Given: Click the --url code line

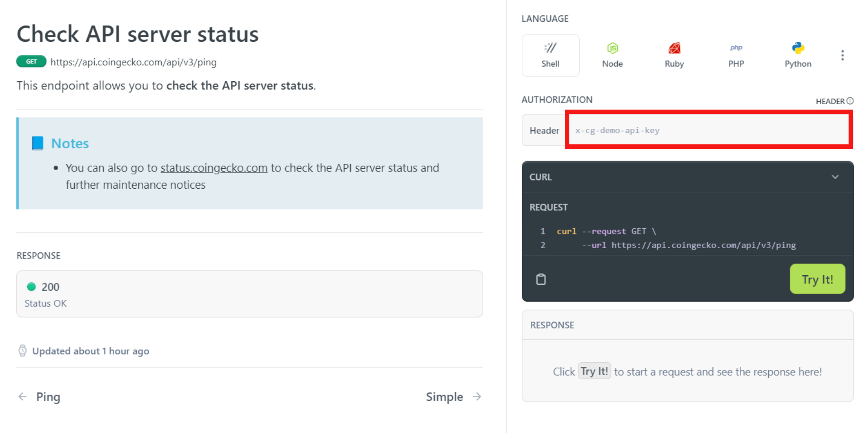Looking at the screenshot, I should (x=689, y=245).
